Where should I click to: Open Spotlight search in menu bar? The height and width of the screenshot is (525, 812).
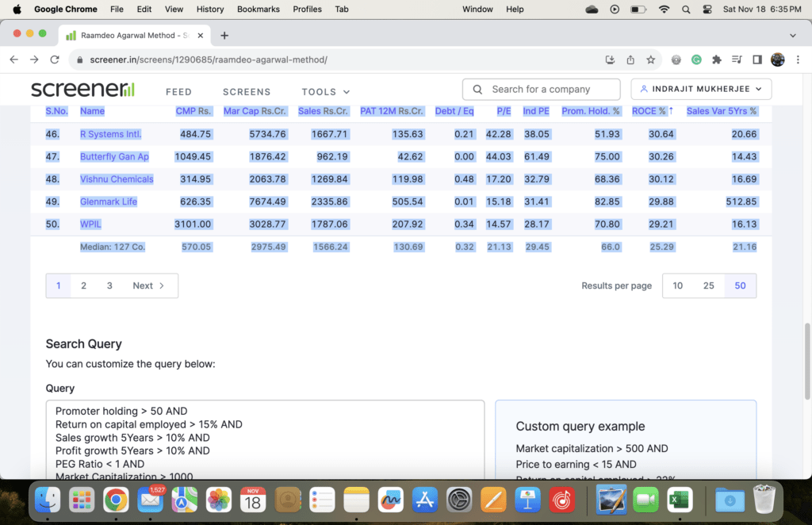tap(686, 10)
